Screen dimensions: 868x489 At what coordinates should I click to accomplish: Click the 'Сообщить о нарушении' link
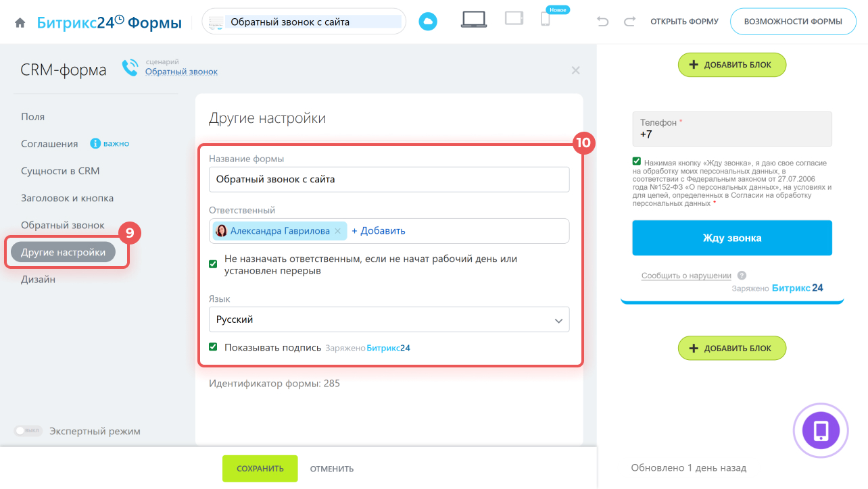(x=686, y=276)
